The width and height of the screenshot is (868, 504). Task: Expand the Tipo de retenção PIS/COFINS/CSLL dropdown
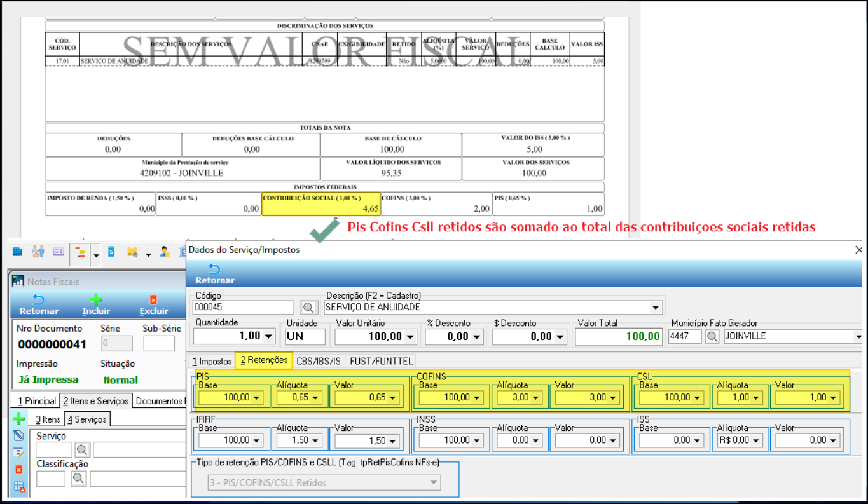434,483
